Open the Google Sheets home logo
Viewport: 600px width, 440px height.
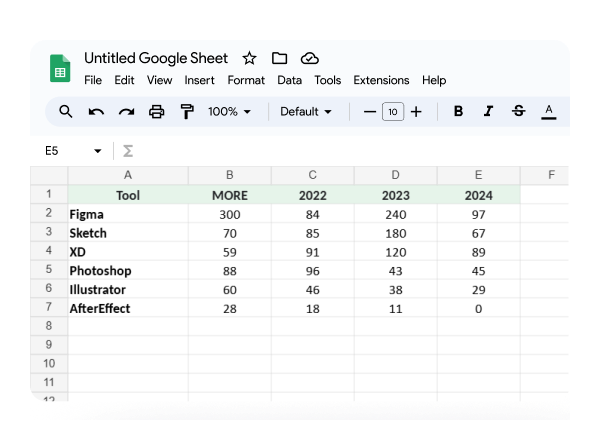point(60,68)
